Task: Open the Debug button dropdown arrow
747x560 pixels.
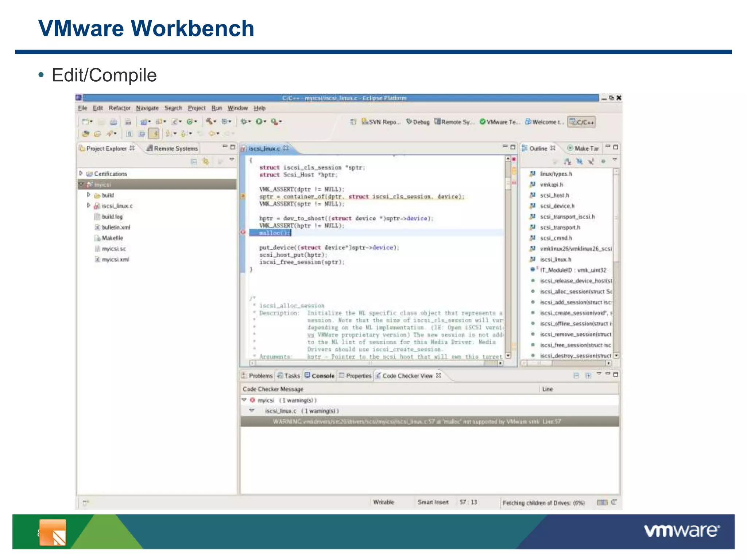Action: tap(249, 122)
